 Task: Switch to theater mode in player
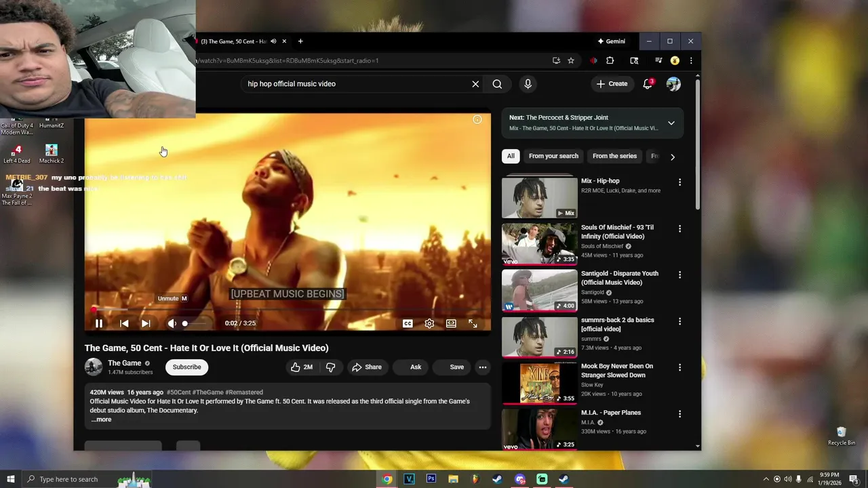[x=451, y=323]
